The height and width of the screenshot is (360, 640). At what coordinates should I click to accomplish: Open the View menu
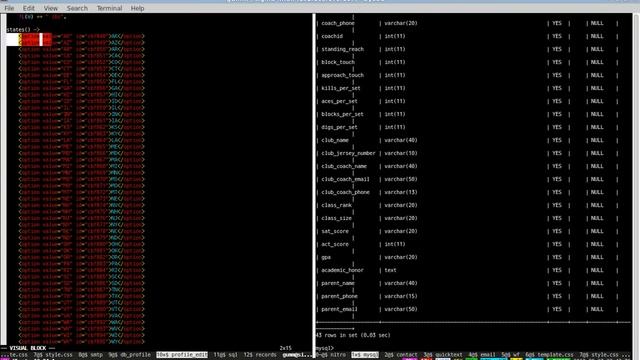(x=51, y=8)
